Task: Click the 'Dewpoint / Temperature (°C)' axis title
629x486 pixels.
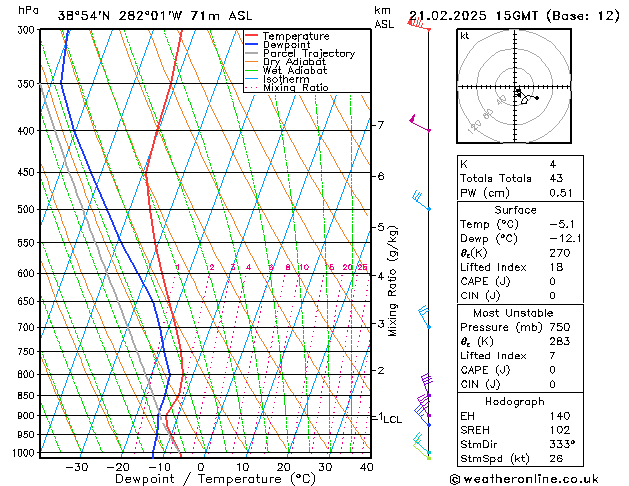Action: pos(215,479)
